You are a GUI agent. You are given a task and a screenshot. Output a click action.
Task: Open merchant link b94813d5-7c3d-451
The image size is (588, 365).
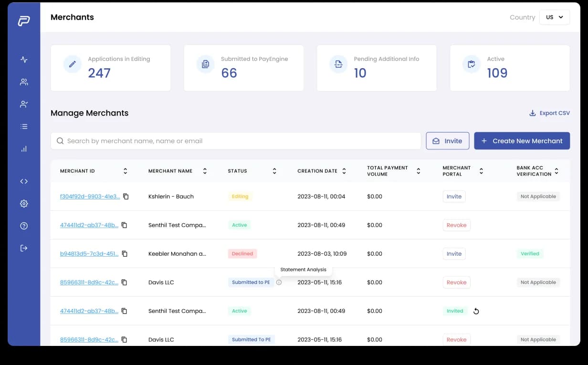pos(89,254)
